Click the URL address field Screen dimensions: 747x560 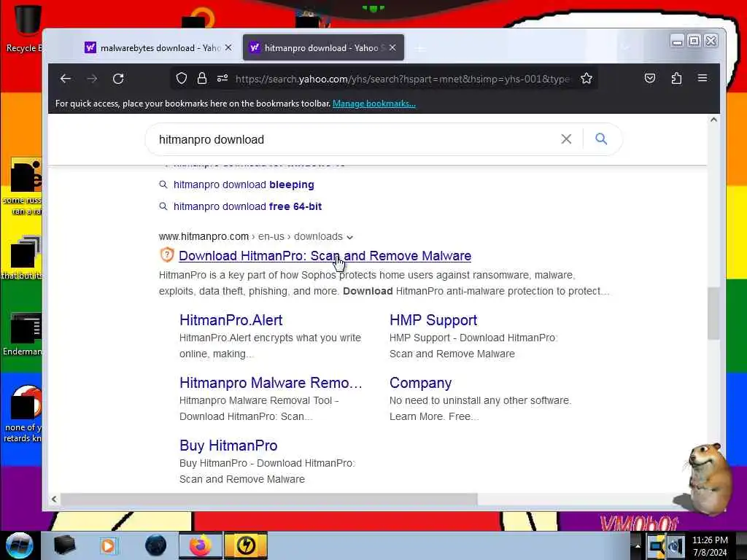[403, 79]
